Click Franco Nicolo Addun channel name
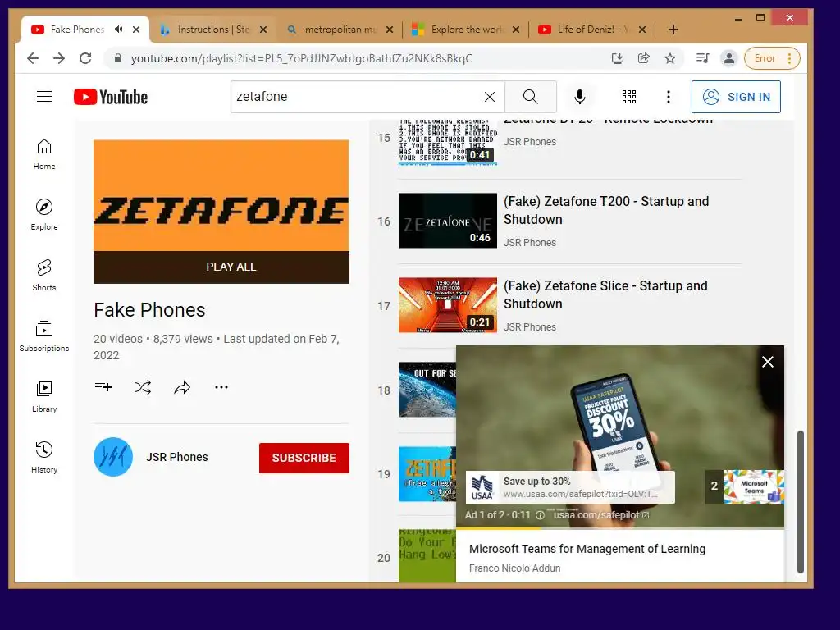 (515, 568)
